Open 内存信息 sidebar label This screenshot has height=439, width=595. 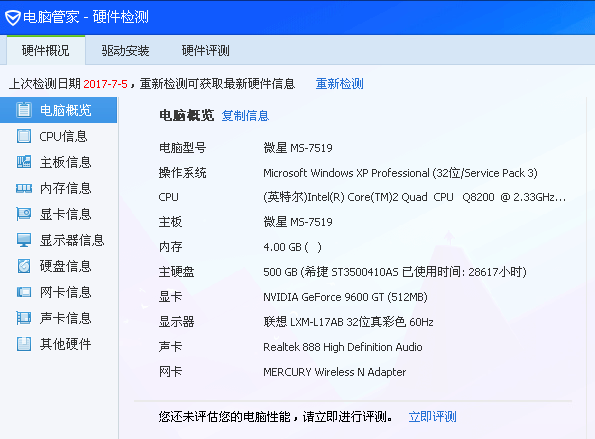(x=66, y=188)
